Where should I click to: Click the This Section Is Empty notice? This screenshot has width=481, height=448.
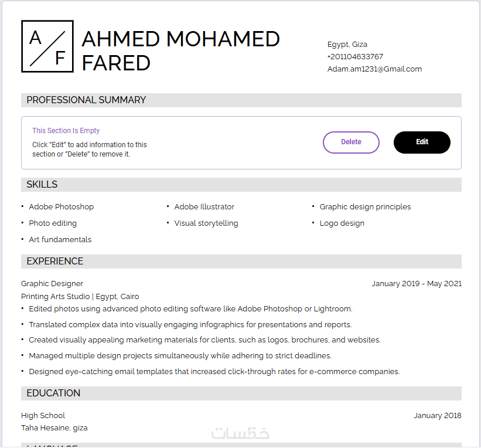pyautogui.click(x=66, y=131)
